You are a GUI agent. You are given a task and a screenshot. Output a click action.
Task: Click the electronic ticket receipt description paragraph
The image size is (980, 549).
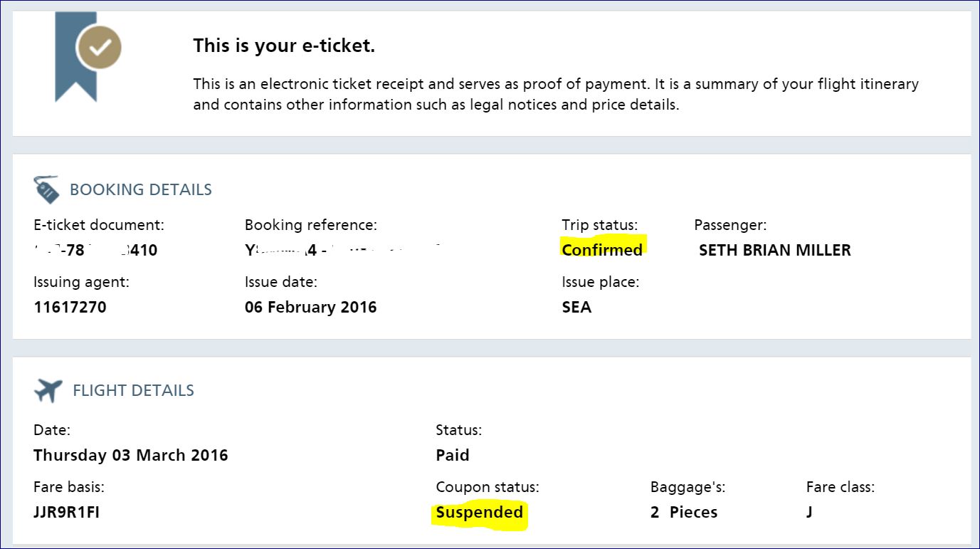(555, 95)
